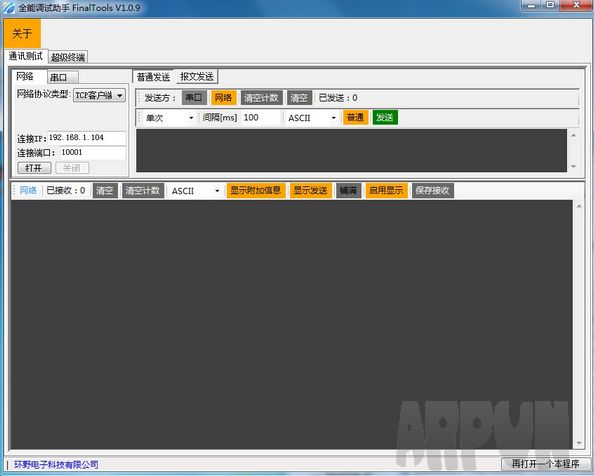Image resolution: width=594 pixels, height=476 pixels.
Task: Click the 连接IP address field
Action: click(x=87, y=138)
